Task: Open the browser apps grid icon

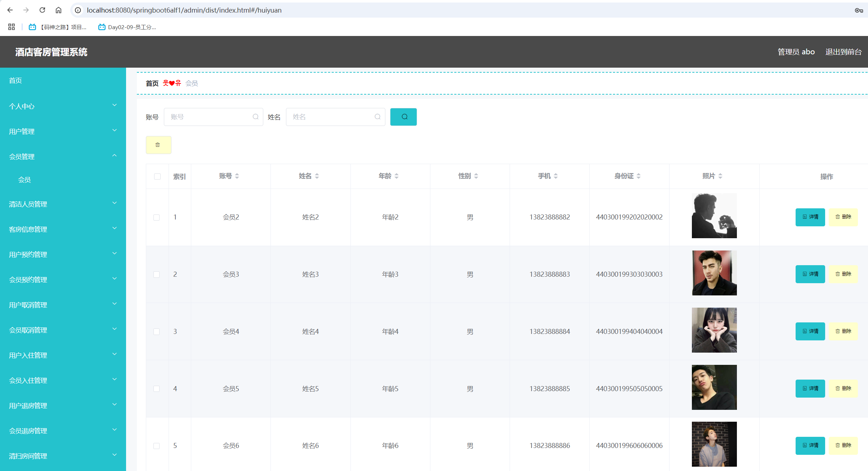Action: click(12, 27)
